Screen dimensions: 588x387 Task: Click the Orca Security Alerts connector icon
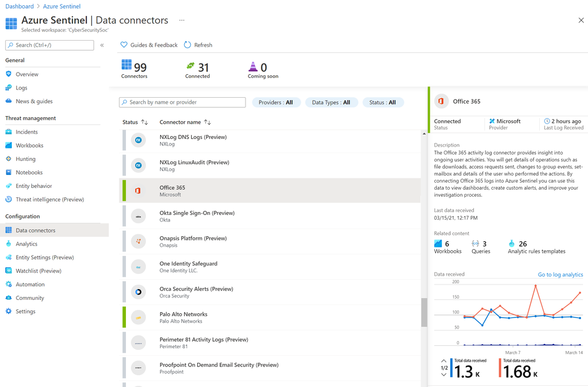click(138, 292)
